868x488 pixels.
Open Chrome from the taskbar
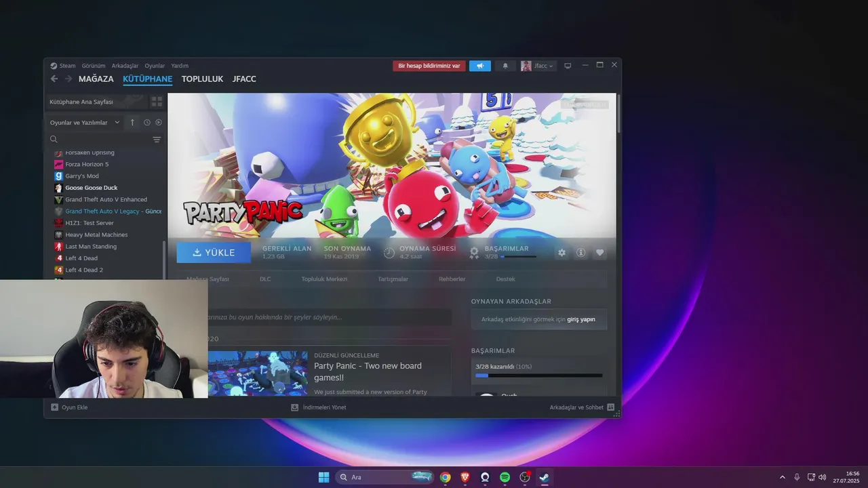tap(445, 477)
